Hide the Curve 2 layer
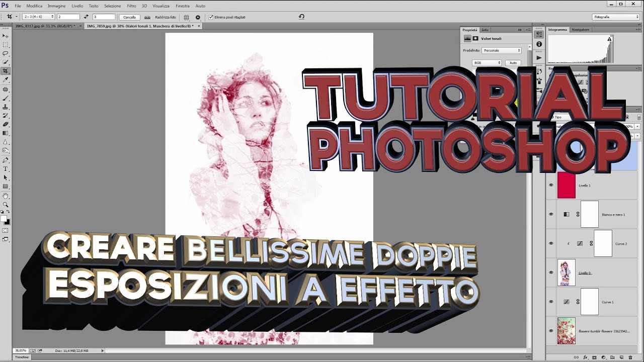The width and height of the screenshot is (644, 362). click(x=551, y=243)
